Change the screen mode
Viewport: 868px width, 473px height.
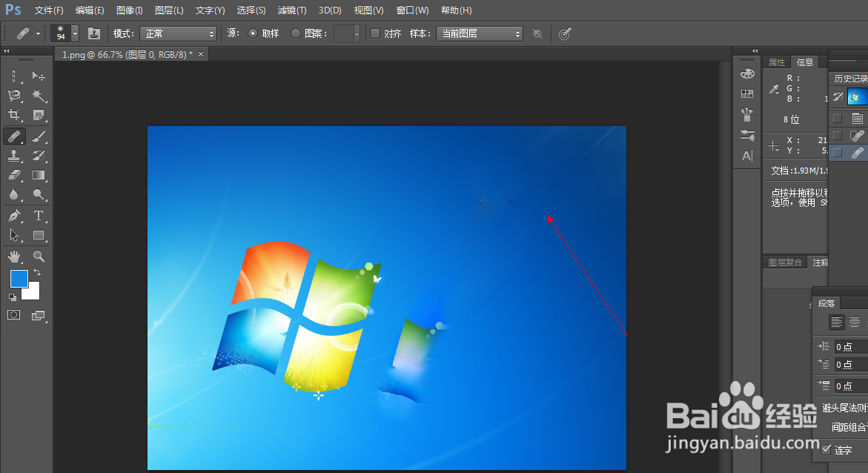39,315
